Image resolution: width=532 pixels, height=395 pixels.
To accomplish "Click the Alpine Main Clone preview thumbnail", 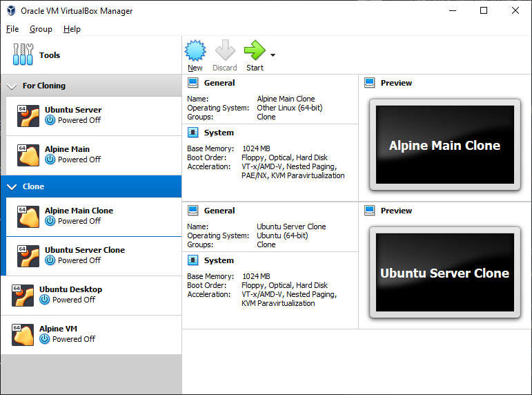I will tap(445, 145).
